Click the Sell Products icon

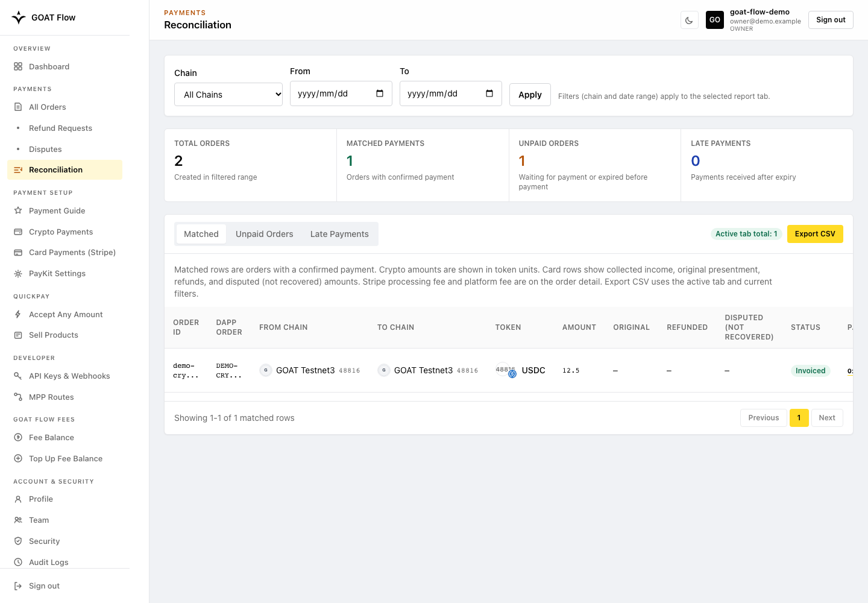coord(18,335)
